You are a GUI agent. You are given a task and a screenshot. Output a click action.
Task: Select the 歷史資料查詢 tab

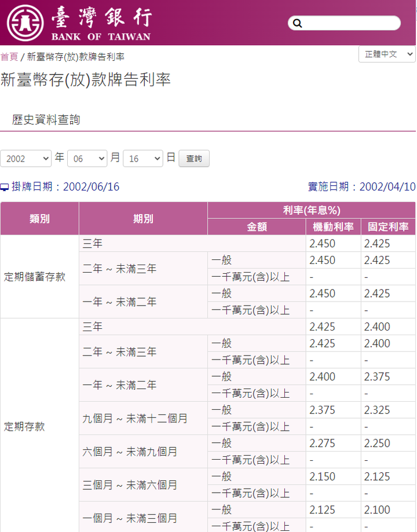point(46,119)
